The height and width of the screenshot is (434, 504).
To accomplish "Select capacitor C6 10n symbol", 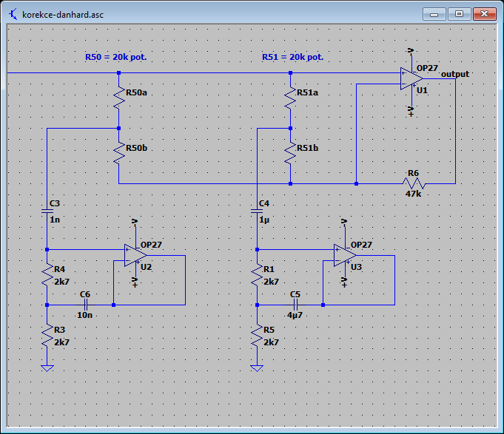I will pos(86,305).
